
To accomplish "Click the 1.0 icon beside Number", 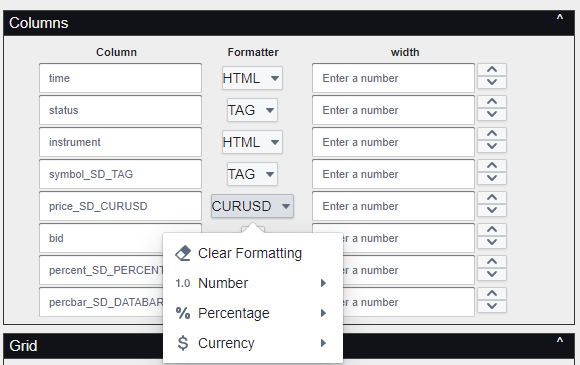I will click(x=183, y=283).
